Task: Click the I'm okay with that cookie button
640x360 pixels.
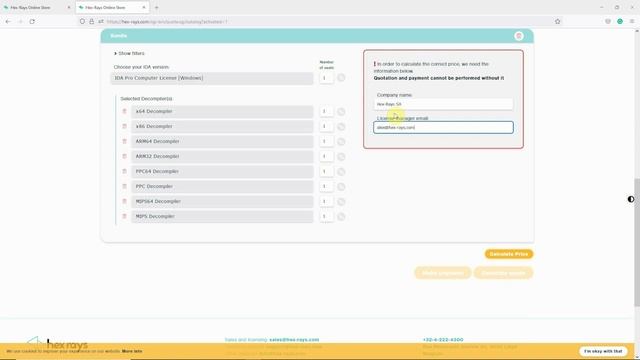Action: pyautogui.click(x=603, y=351)
